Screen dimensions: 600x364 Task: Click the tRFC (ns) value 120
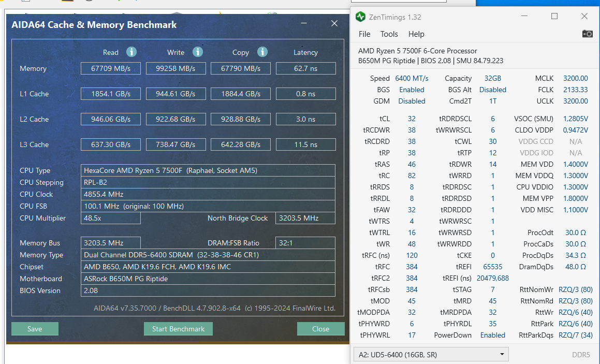click(x=412, y=255)
